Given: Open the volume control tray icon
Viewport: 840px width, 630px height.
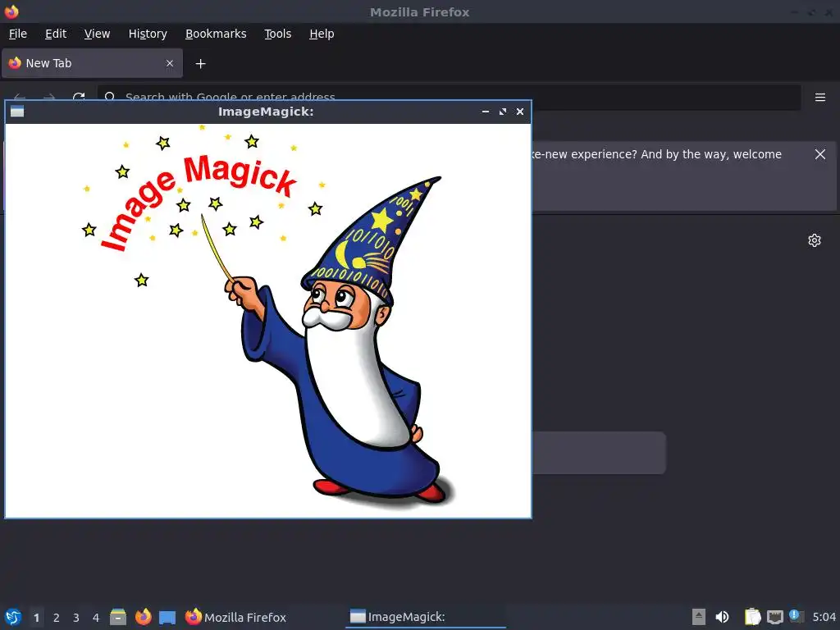Looking at the screenshot, I should pos(722,617).
